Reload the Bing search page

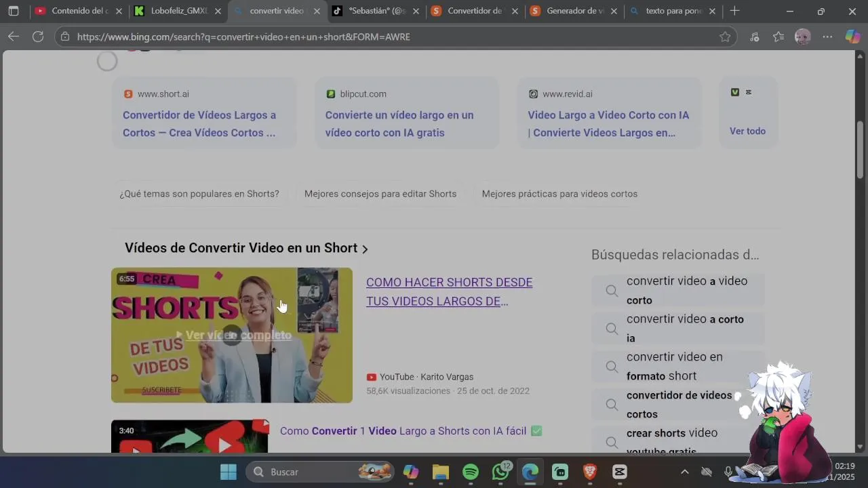point(38,37)
